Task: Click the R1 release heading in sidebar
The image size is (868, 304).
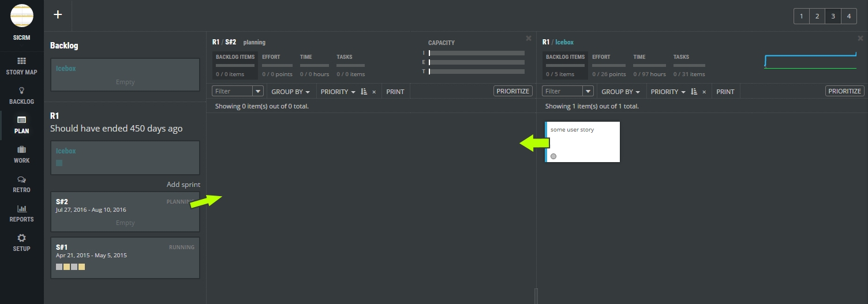Action: [x=55, y=116]
